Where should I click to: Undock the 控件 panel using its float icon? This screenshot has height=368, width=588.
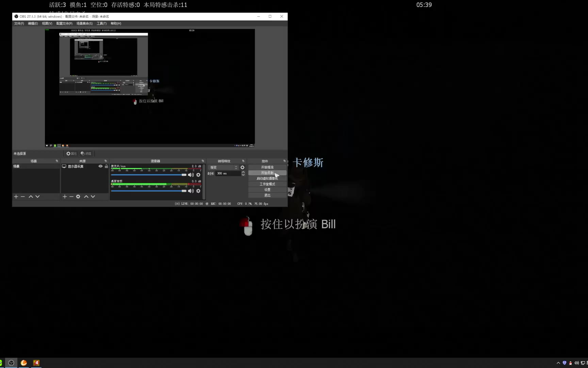click(x=284, y=161)
